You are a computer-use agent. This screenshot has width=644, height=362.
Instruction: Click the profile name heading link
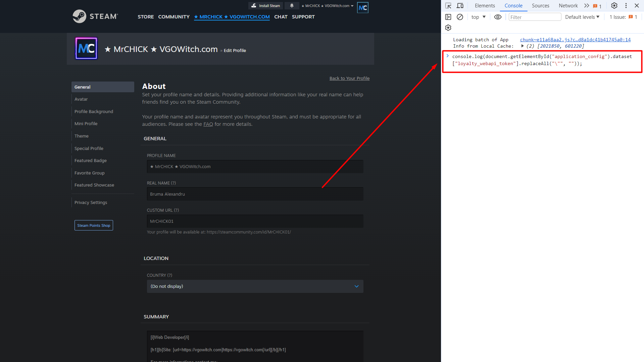click(161, 49)
